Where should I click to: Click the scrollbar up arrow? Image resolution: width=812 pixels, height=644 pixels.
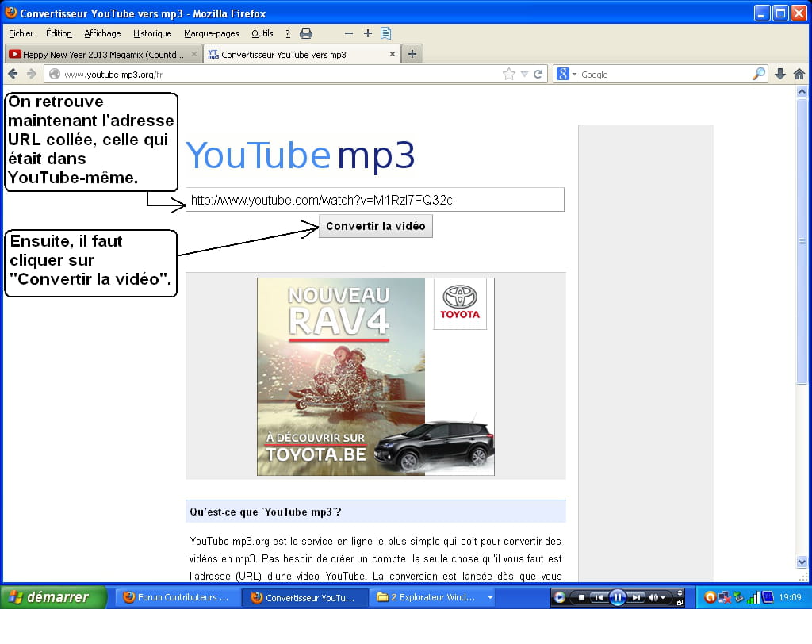pos(802,92)
